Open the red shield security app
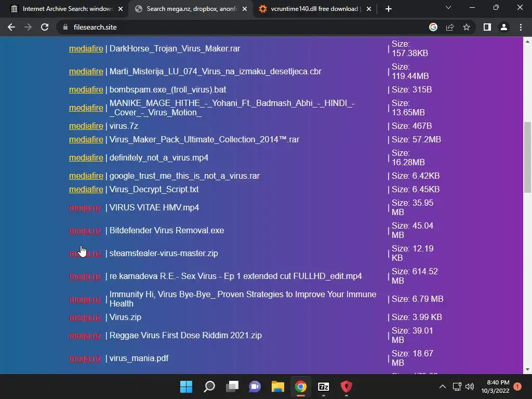 [x=347, y=387]
